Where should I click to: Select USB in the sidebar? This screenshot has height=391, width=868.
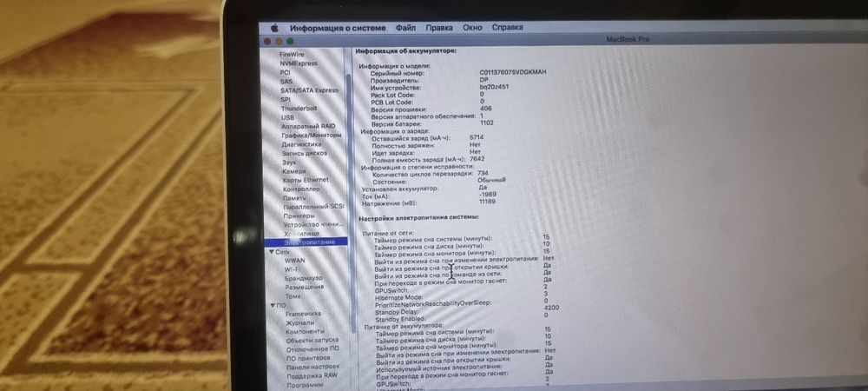(x=287, y=117)
